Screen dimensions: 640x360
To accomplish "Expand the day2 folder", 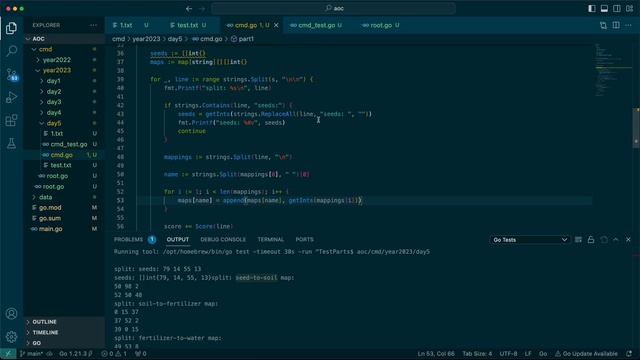I will [63, 92].
